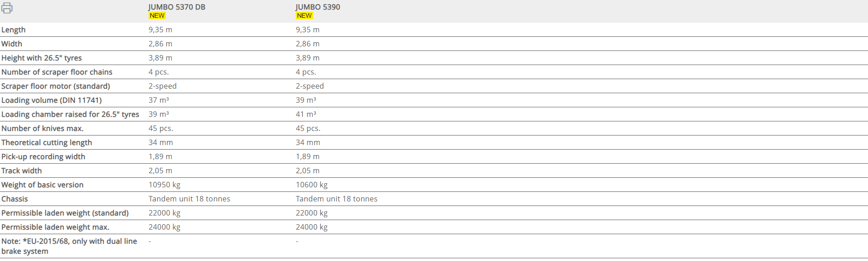This screenshot has height=261, width=868.
Task: Click the 41 m³ loading chamber value
Action: [x=306, y=114]
